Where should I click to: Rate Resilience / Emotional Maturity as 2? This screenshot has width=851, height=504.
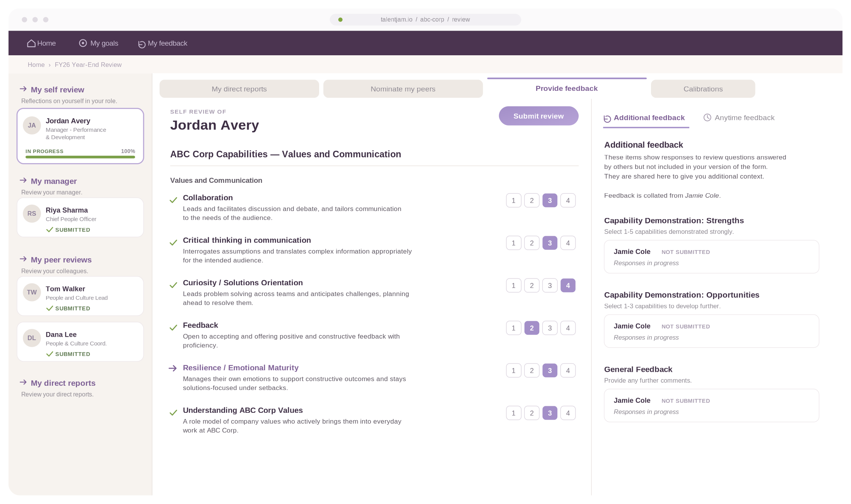tap(532, 371)
